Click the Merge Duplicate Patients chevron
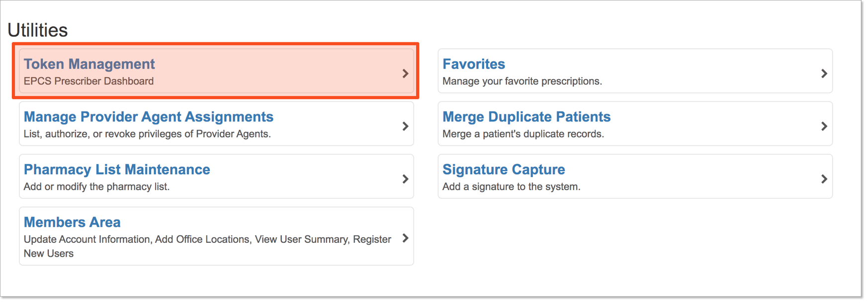The width and height of the screenshot is (868, 303). coord(824,126)
